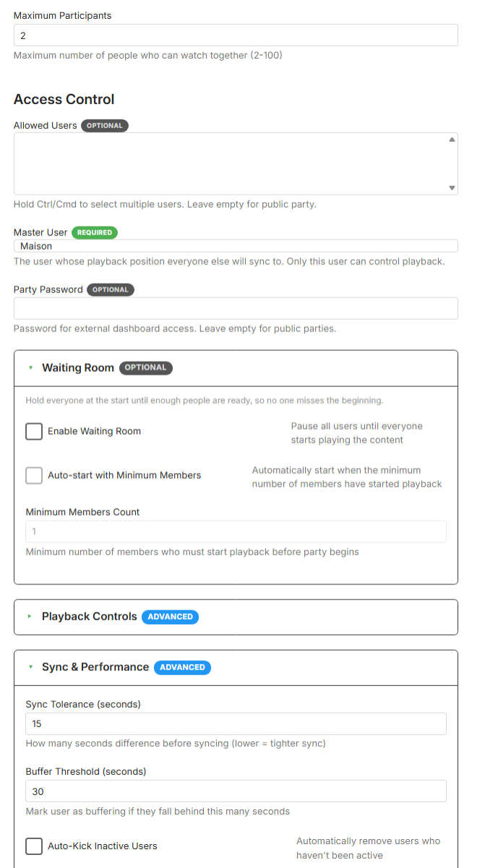Expand the Playback Controls section triangle
The height and width of the screenshot is (868, 485).
[30, 616]
